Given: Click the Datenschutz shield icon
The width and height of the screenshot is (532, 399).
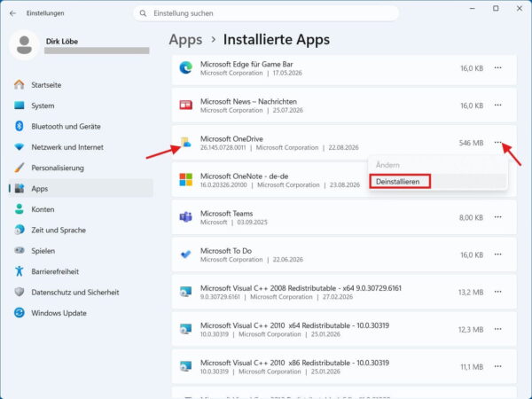Looking at the screenshot, I should [x=20, y=292].
